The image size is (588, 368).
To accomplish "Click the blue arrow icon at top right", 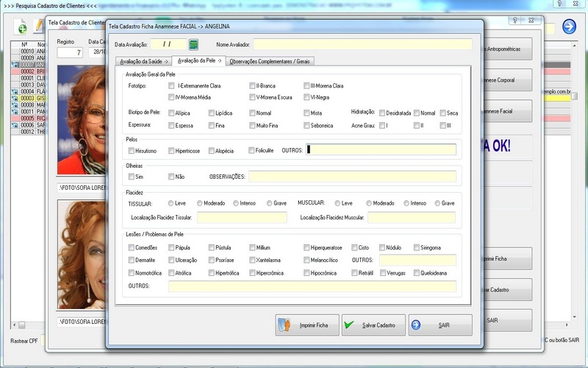I will coord(569,26).
